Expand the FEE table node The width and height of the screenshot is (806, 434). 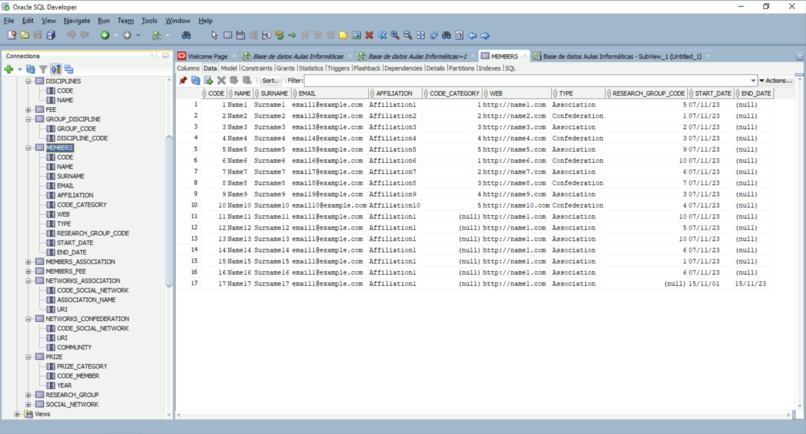pyautogui.click(x=28, y=110)
